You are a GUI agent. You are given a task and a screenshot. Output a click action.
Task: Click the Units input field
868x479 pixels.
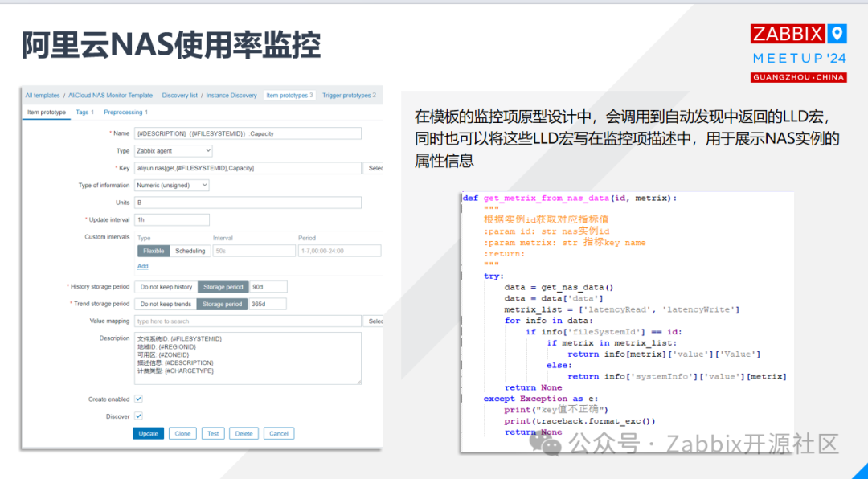click(248, 203)
